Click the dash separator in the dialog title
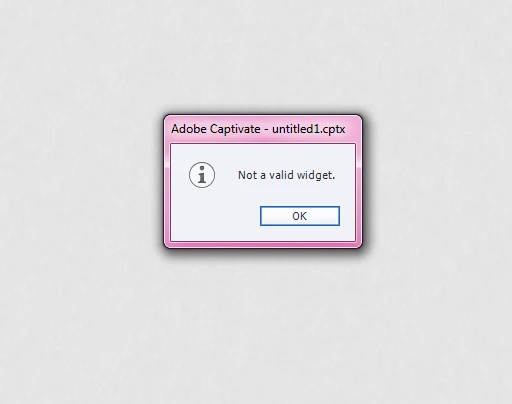The width and height of the screenshot is (512, 404). pos(266,130)
